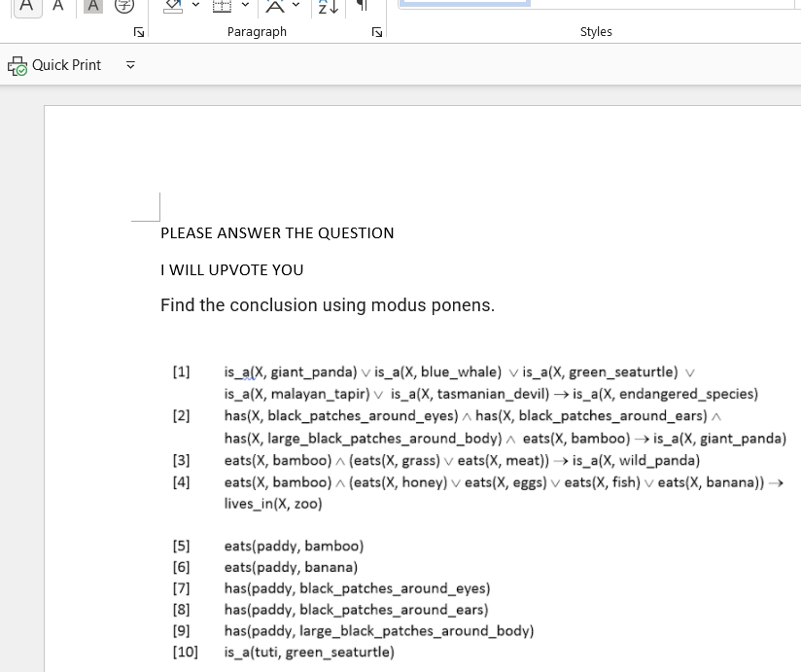
Task: Apply paragraph Shading with the bucket icon
Action: (172, 7)
